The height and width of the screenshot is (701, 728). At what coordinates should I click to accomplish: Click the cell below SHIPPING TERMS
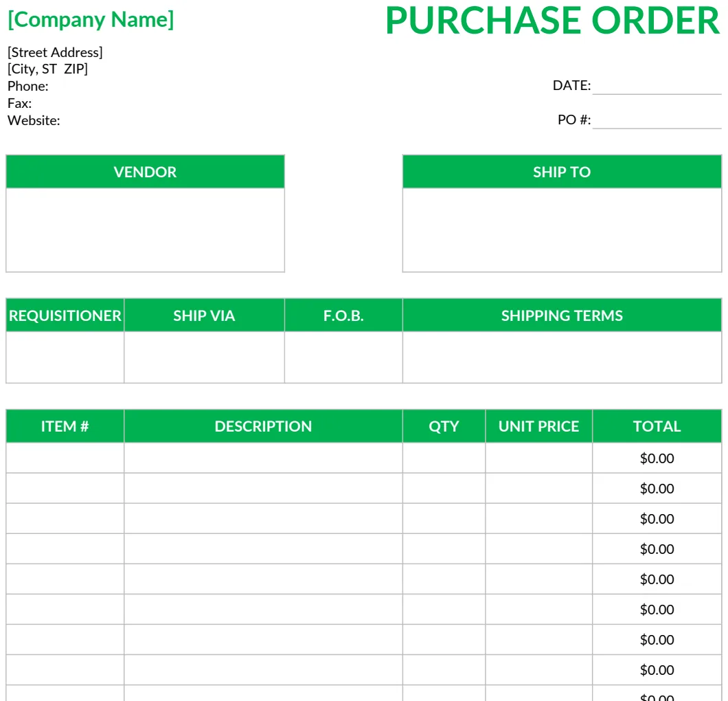point(562,357)
